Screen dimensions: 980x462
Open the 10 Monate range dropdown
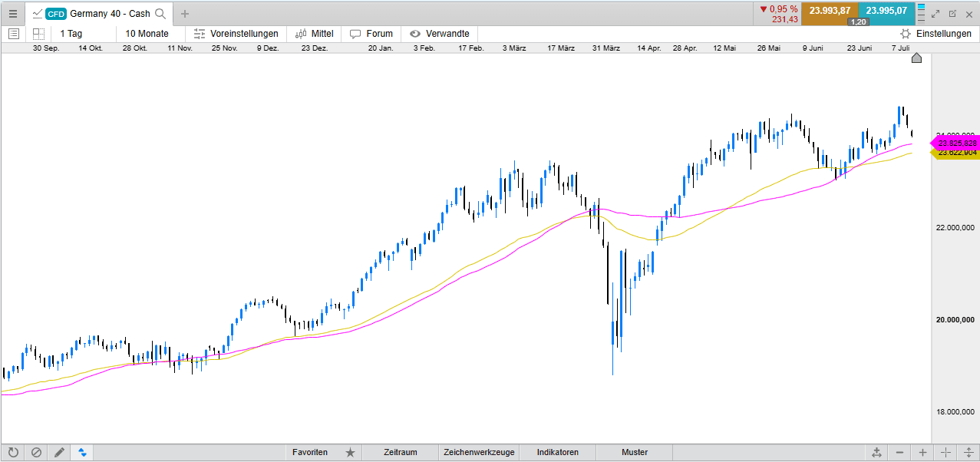147,34
